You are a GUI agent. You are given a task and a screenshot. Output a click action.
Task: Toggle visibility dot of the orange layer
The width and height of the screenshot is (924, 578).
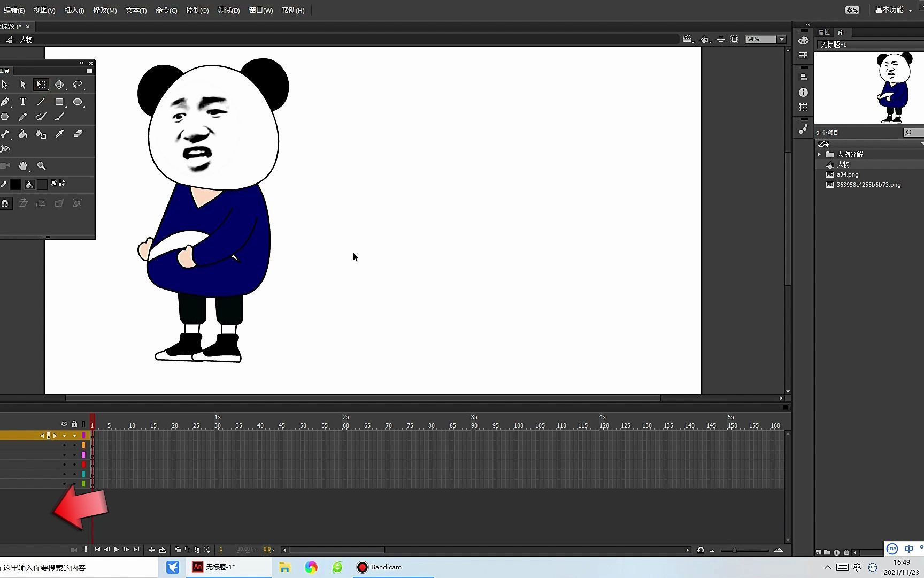(64, 445)
